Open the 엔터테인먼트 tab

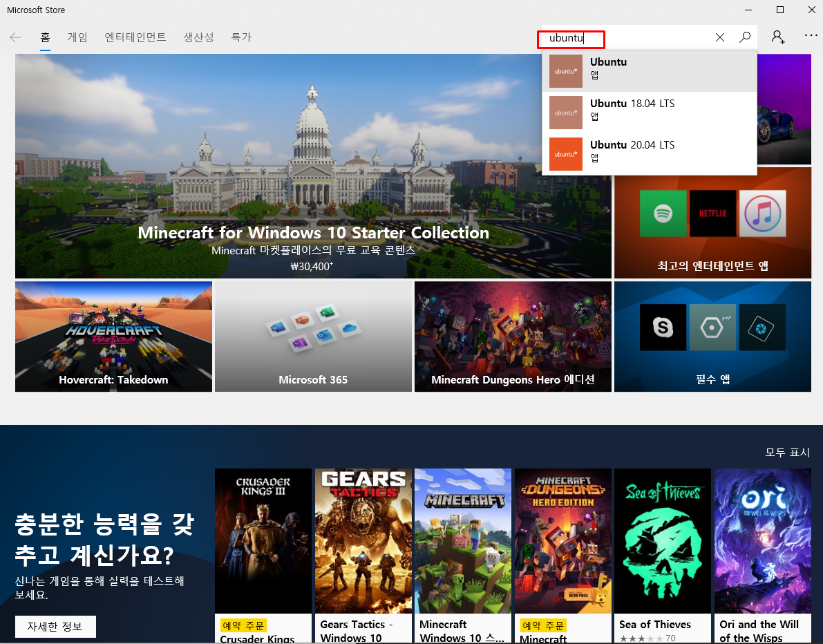click(x=135, y=37)
